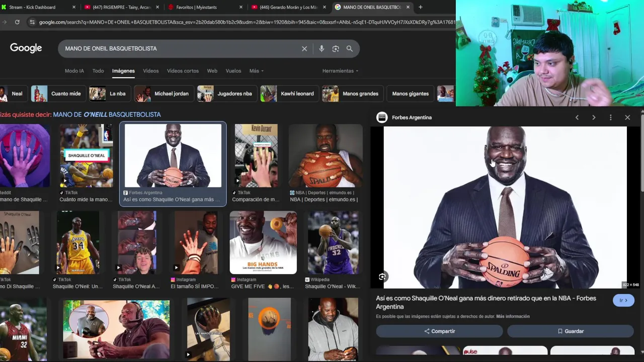Open Kevin Durant hand comparison thumbnail
This screenshot has height=362, width=644.
(256, 155)
